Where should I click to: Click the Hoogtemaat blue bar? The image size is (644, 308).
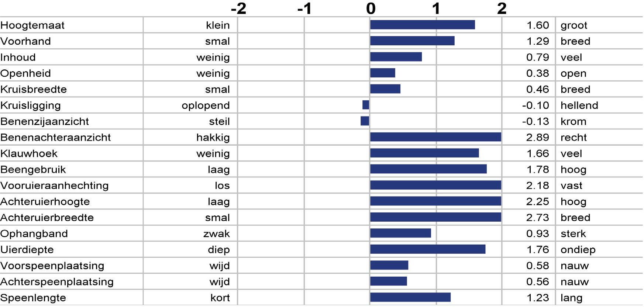point(422,25)
